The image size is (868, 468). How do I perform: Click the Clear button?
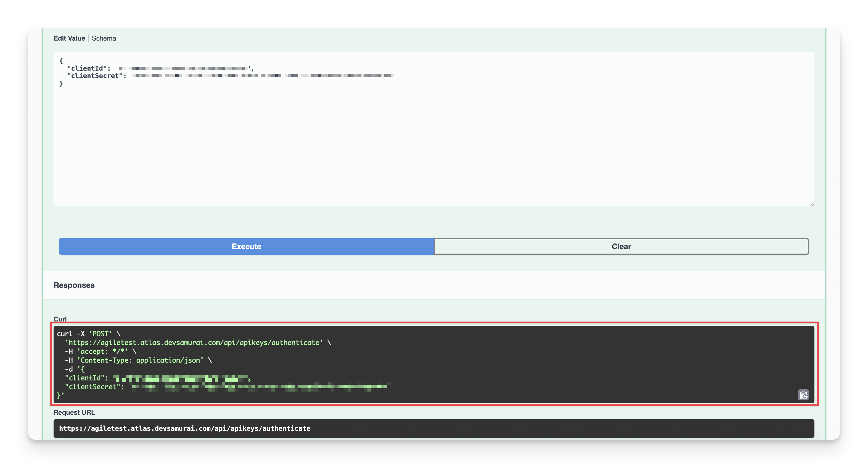click(x=621, y=246)
